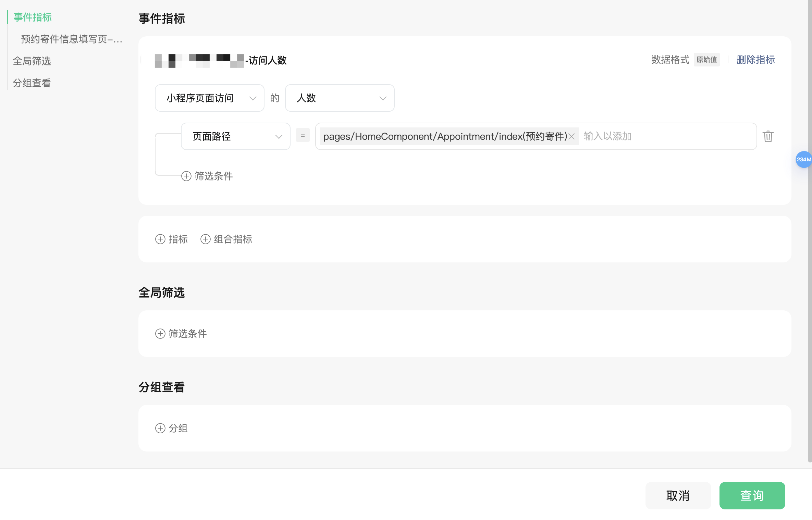812x520 pixels.
Task: Click the plus icon next to 指标
Action: pyautogui.click(x=160, y=239)
